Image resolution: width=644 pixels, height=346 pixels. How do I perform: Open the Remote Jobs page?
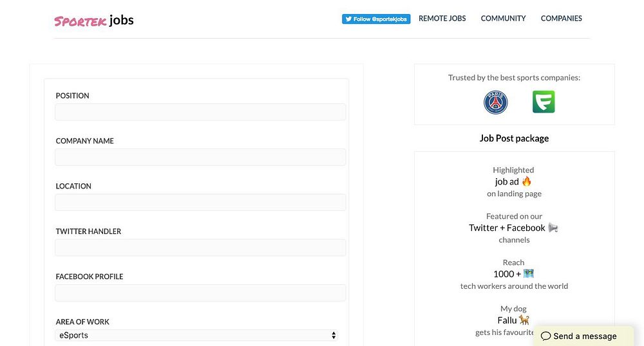point(442,19)
